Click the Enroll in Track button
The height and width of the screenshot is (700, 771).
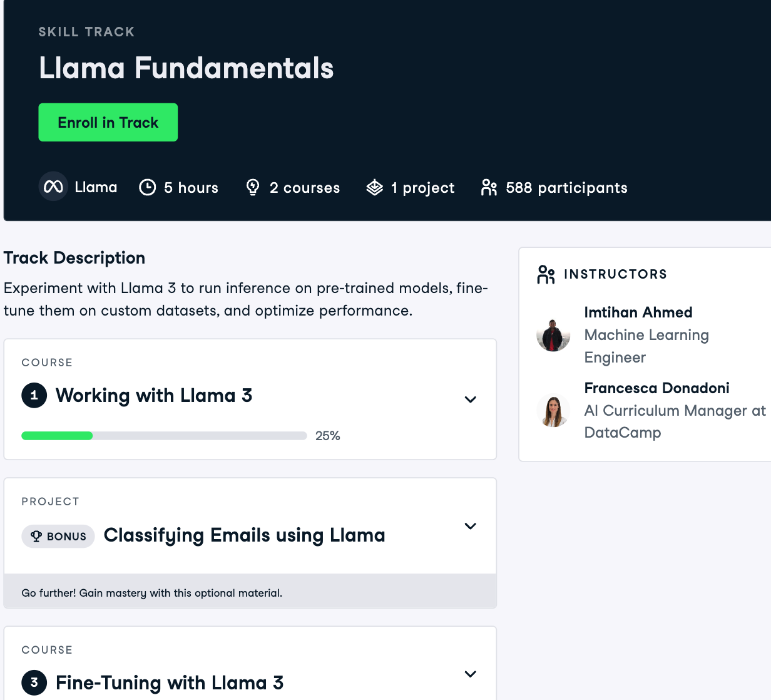point(108,122)
